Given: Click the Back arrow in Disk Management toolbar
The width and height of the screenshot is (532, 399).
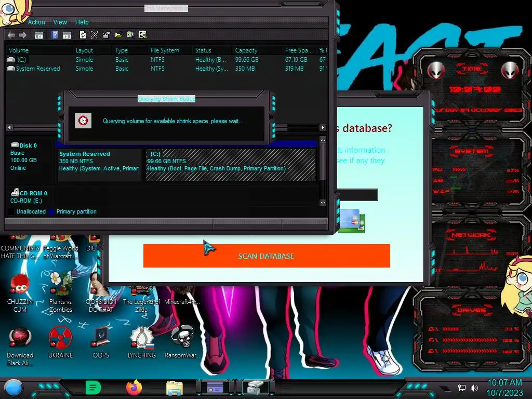Looking at the screenshot, I should 11,35.
